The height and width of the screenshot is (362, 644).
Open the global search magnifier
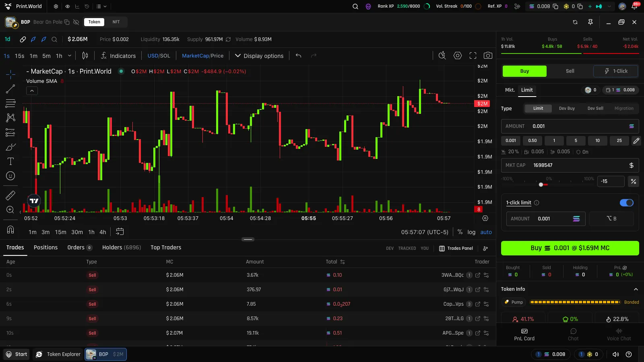point(355,6)
